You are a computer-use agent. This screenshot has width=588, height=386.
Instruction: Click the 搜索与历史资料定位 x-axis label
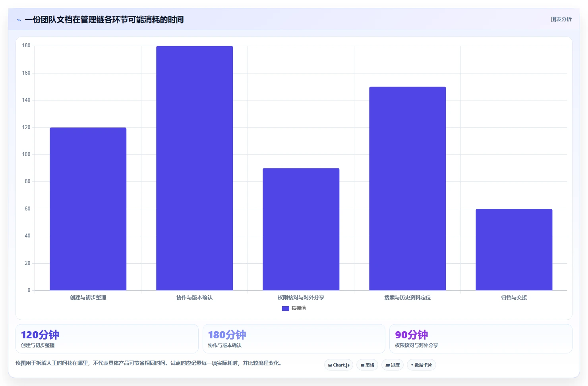pos(408,297)
